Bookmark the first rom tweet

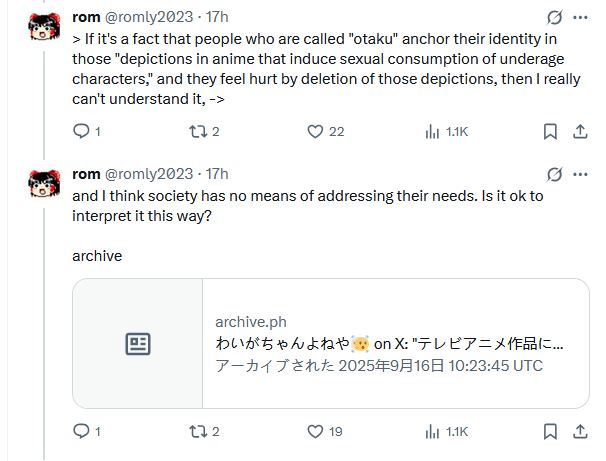[x=549, y=131]
